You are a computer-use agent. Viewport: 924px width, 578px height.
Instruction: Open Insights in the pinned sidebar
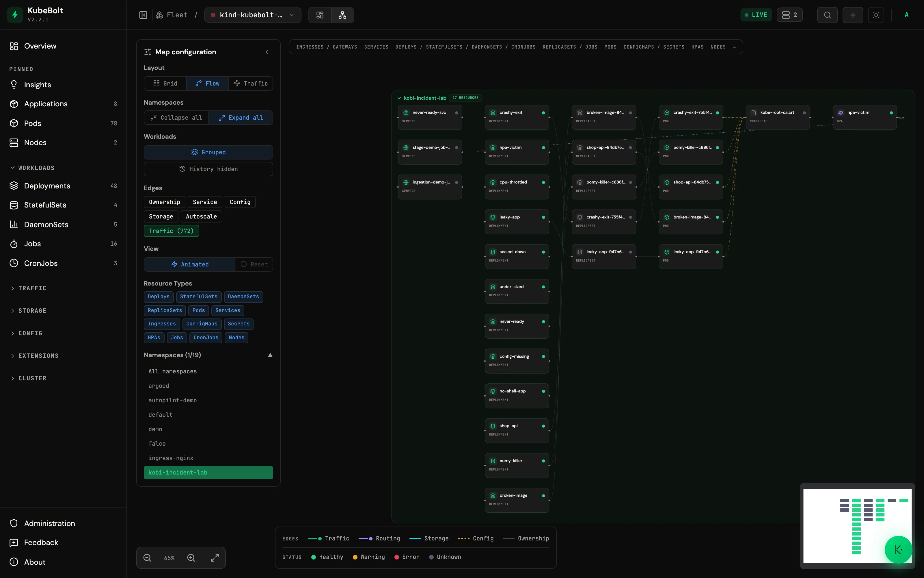point(64,84)
